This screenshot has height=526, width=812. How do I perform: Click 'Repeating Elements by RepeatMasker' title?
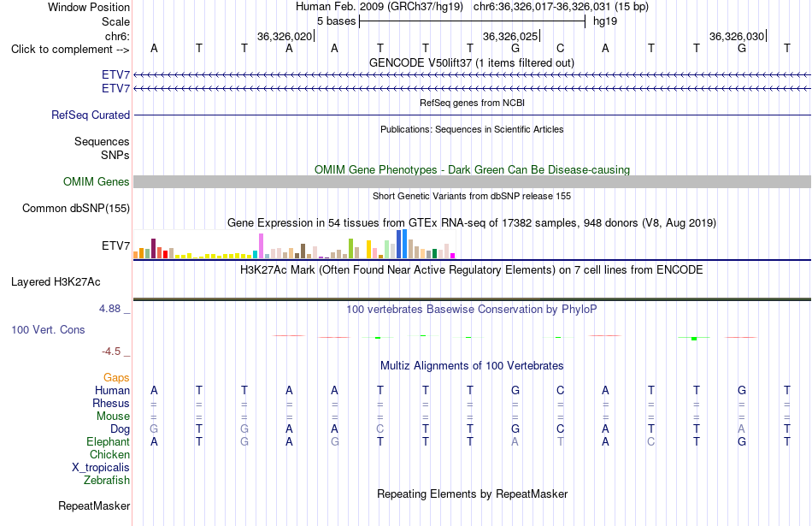click(x=472, y=493)
